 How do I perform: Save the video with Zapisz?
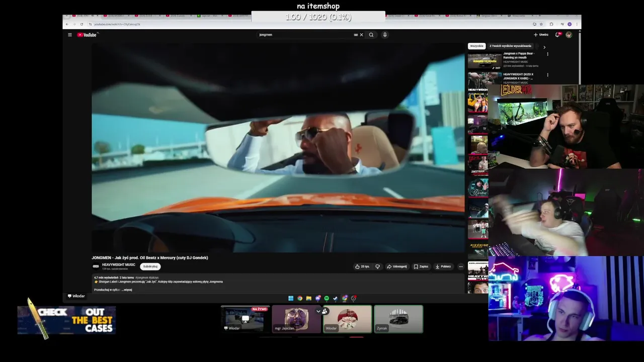421,266
